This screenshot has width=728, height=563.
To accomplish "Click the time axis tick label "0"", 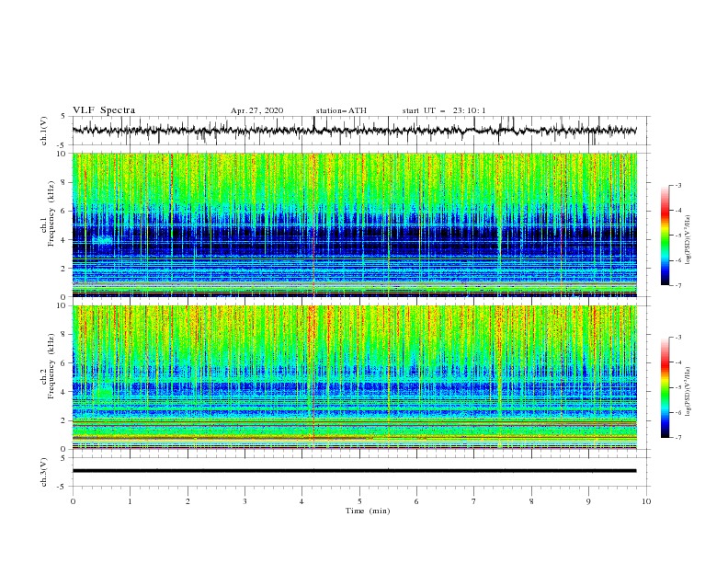I will tap(73, 501).
